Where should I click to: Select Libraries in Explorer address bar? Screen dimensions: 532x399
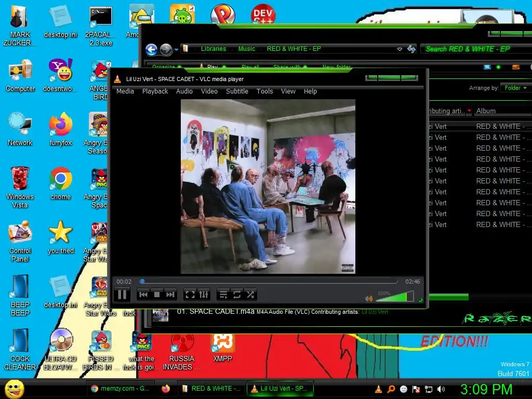[x=214, y=48]
